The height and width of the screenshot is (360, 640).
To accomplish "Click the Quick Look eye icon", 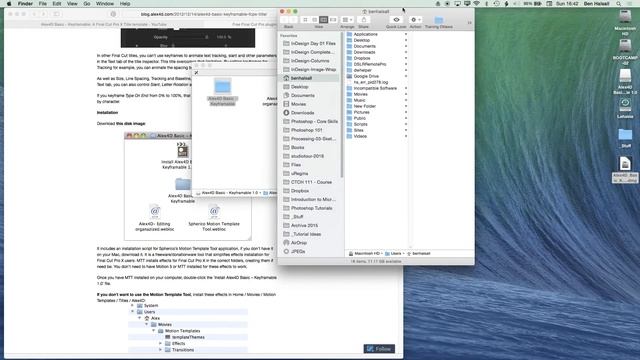I will pos(396,20).
